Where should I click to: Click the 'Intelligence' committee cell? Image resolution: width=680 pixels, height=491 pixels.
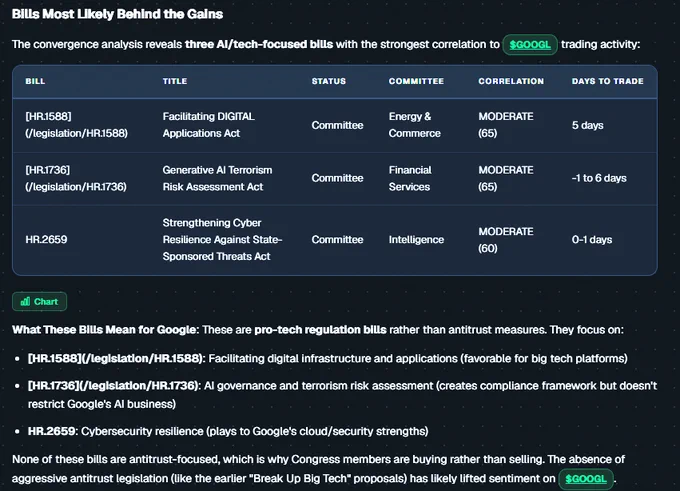[x=416, y=239]
